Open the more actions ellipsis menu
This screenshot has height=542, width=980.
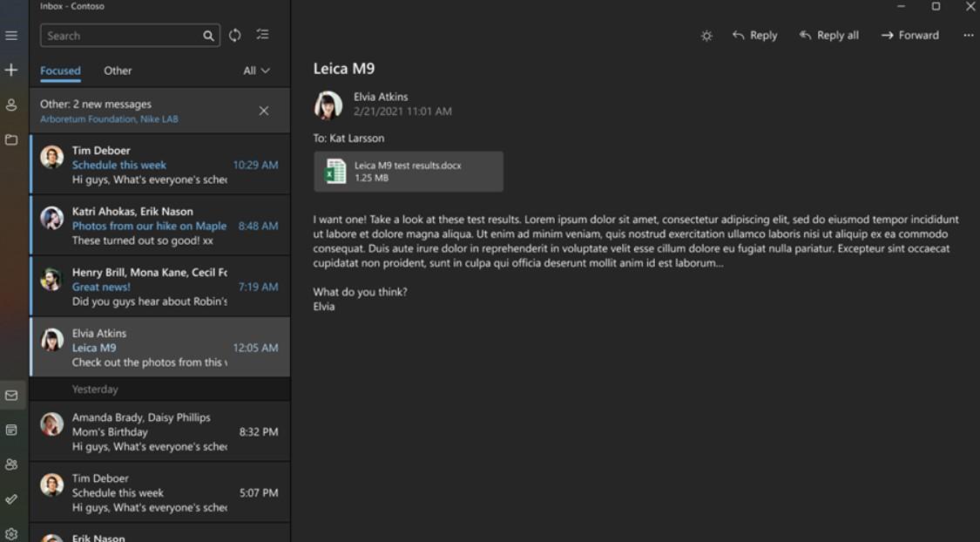tap(969, 36)
